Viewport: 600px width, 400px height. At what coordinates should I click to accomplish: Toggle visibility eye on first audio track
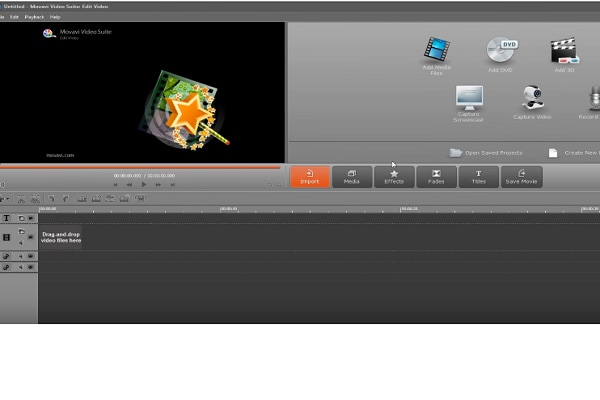pos(31,256)
